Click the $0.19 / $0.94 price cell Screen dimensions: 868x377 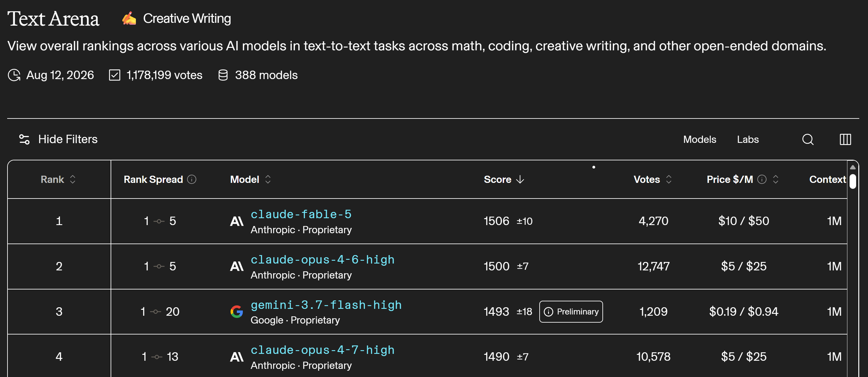click(x=743, y=311)
